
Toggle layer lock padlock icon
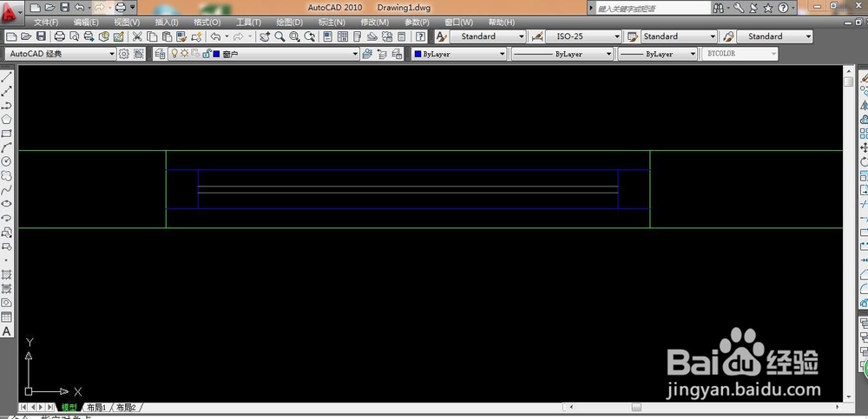[x=207, y=54]
